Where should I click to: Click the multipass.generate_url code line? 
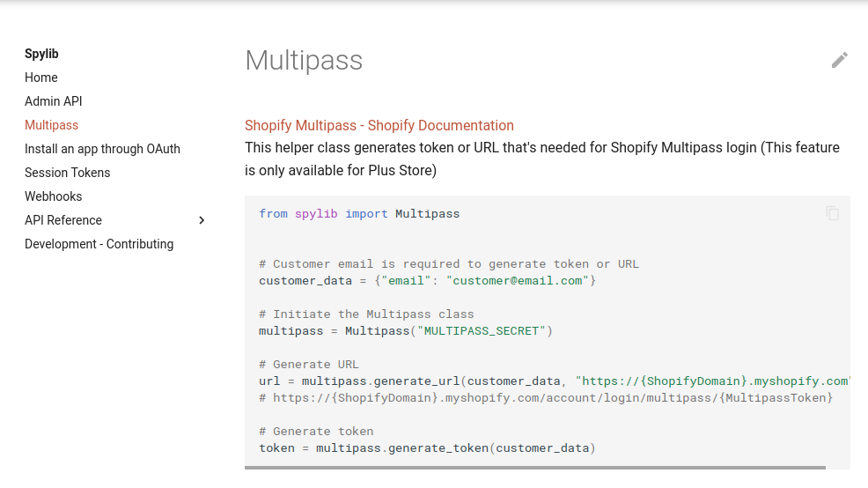pyautogui.click(x=554, y=381)
